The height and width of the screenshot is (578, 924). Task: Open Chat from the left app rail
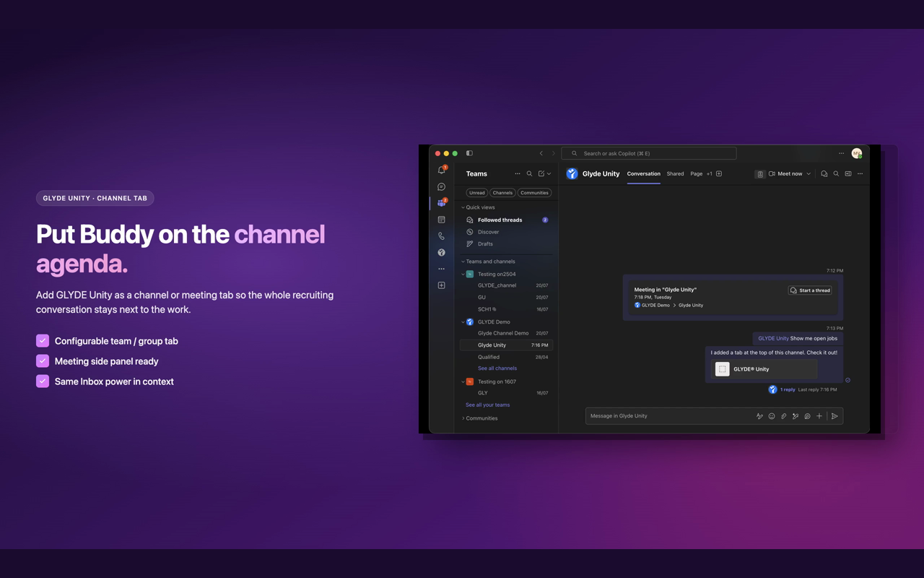442,186
